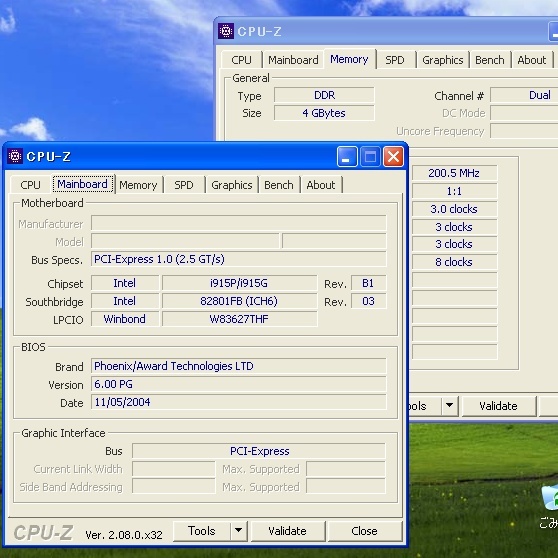
Task: Click the Southbridge vendor Intel field
Action: tap(125, 301)
